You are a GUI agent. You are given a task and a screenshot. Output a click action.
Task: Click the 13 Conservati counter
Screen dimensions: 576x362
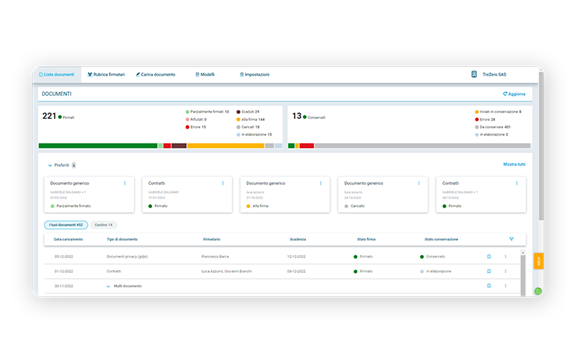coord(309,116)
